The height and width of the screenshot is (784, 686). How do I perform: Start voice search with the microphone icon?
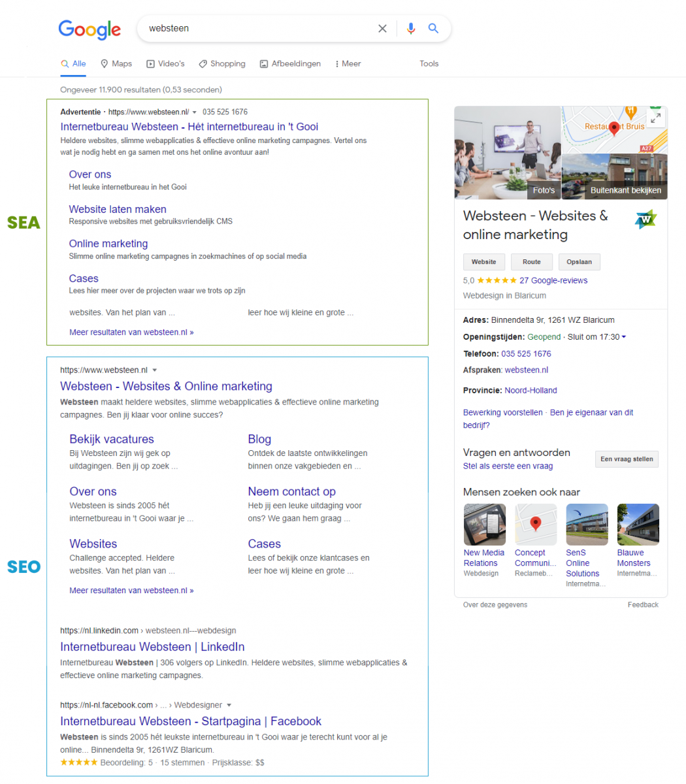411,29
